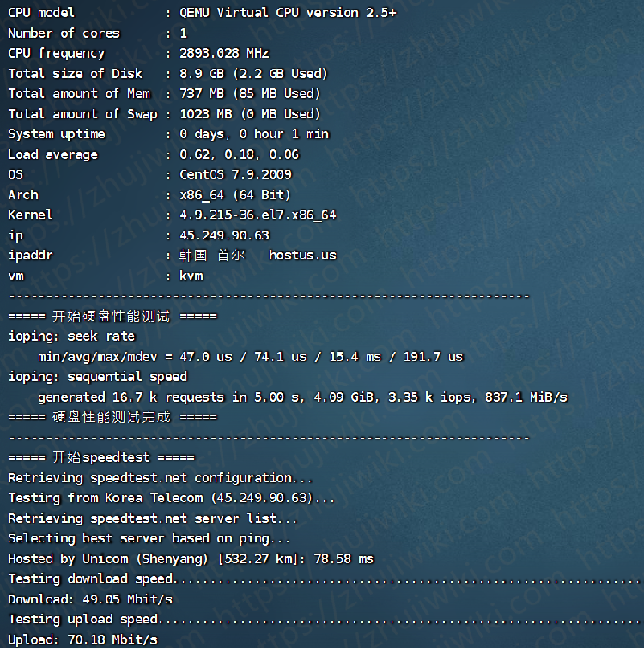Click the Download: 49.05 Mbit/s result
Image resolution: width=644 pixels, height=648 pixels.
click(x=90, y=599)
